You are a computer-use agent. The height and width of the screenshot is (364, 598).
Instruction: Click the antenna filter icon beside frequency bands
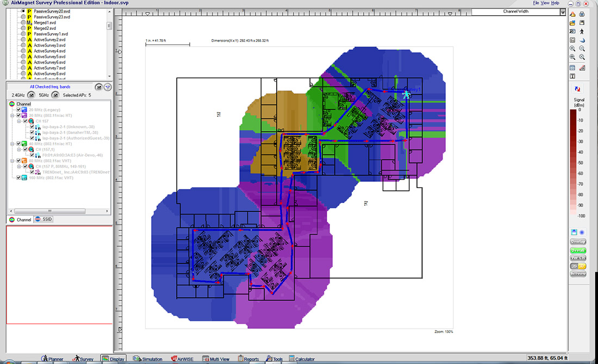pyautogui.click(x=108, y=87)
